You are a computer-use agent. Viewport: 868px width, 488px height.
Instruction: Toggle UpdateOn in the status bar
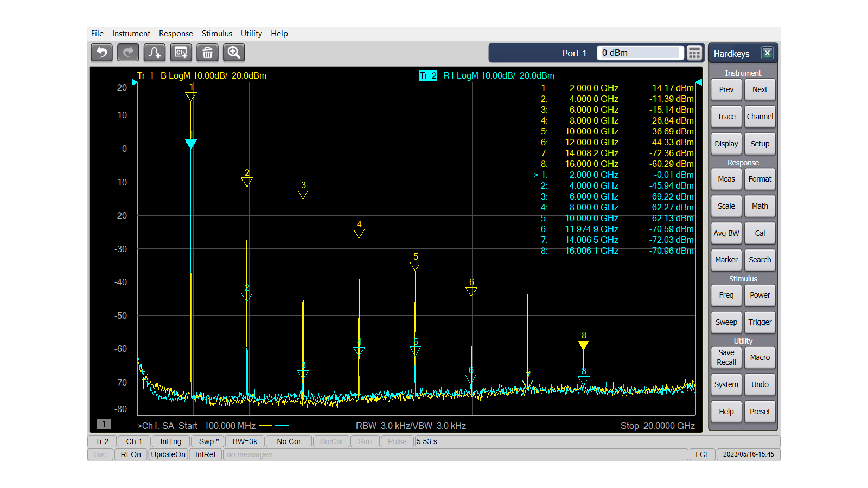coord(168,454)
